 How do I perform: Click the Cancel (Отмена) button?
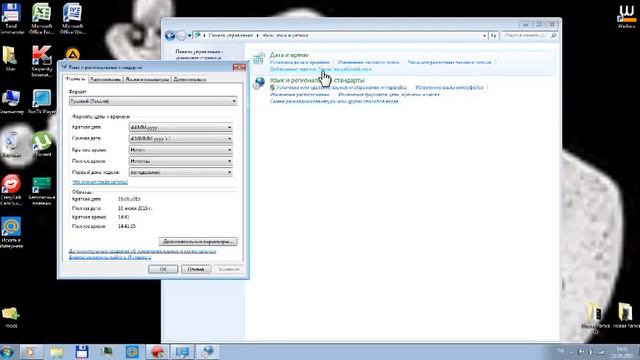click(x=196, y=269)
